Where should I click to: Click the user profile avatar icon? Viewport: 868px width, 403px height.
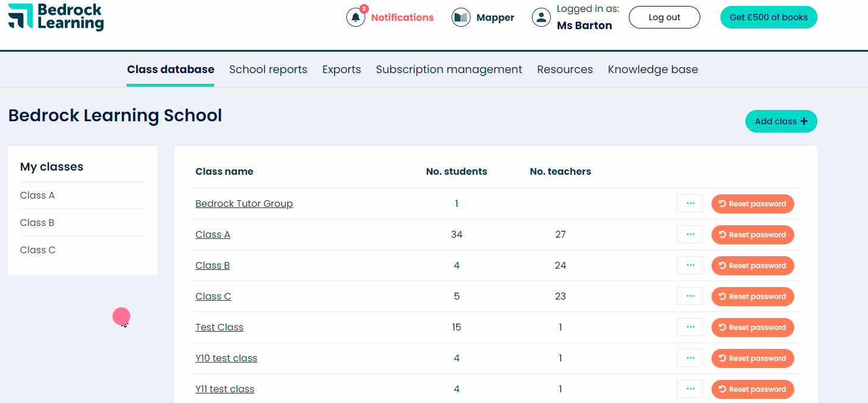[x=541, y=17]
